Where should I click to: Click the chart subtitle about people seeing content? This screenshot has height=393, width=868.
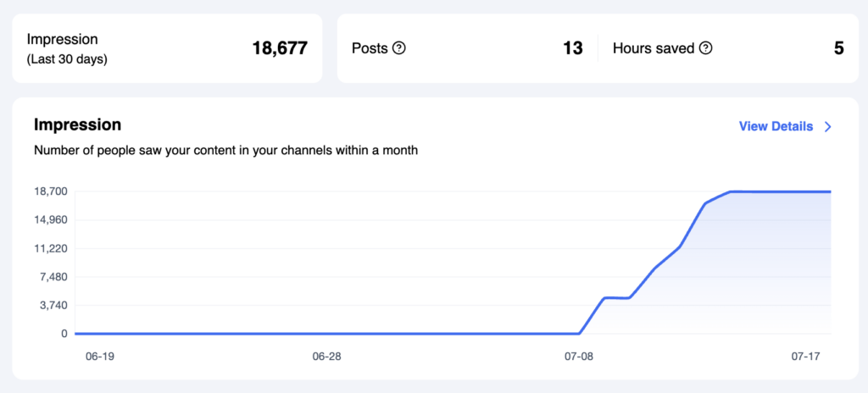coord(225,151)
